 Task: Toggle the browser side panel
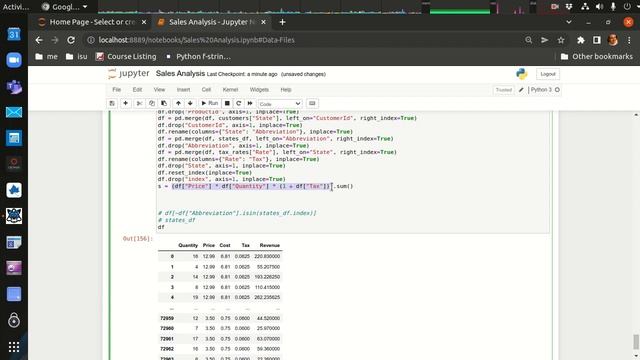click(596, 40)
